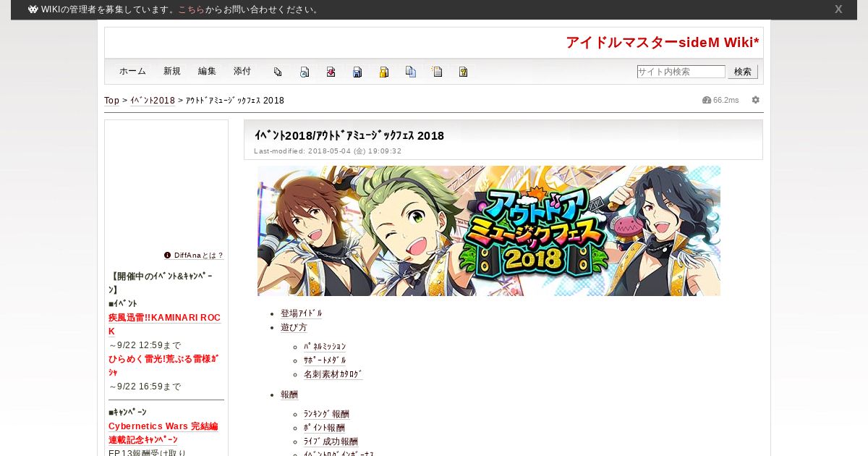This screenshot has height=456, width=868.
Task: Jump to ﾗｲﾌﾞ成功報酬 subsection
Action: 331,442
